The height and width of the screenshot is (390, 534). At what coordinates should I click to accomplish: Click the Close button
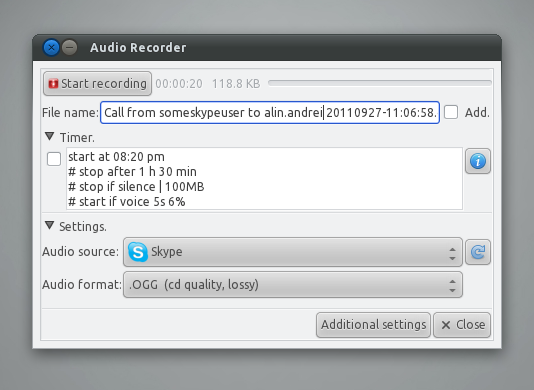click(462, 325)
